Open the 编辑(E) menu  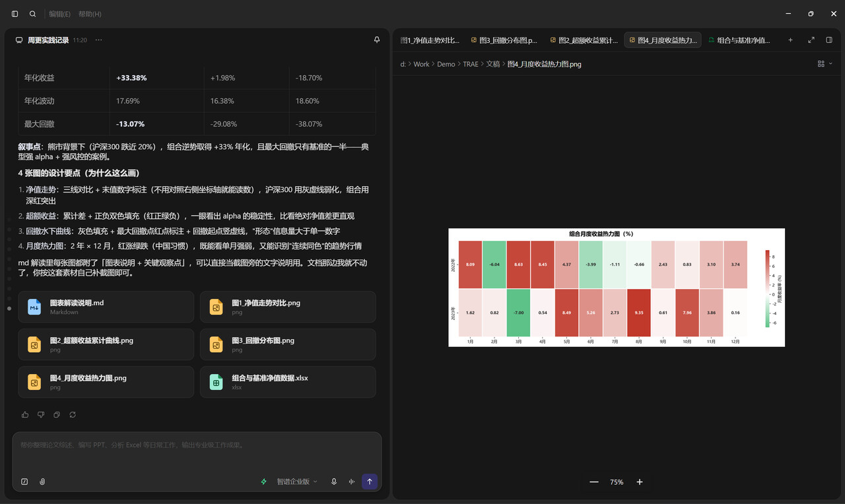(x=61, y=14)
